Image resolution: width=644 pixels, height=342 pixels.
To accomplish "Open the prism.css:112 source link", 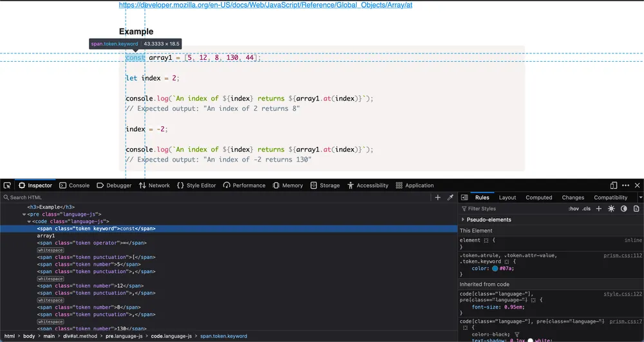I will (x=623, y=255).
